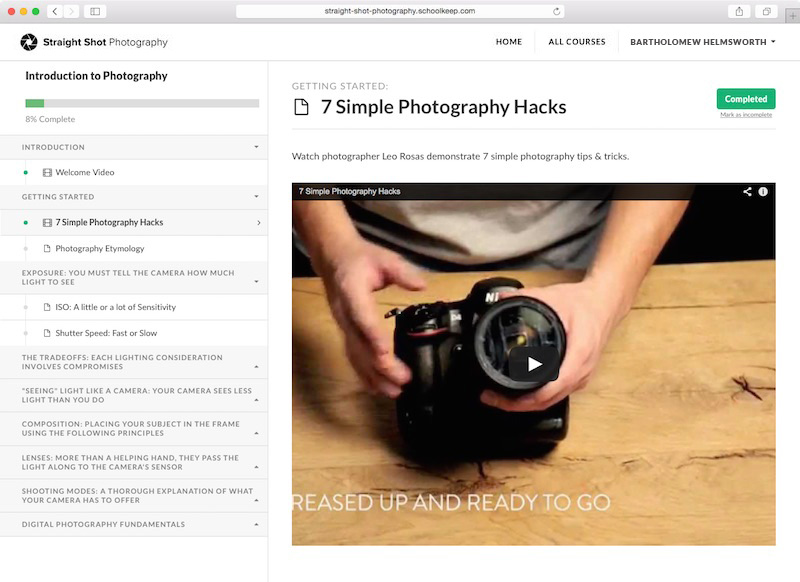Expand the Lenses section
This screenshot has width=800, height=582.
256,467
